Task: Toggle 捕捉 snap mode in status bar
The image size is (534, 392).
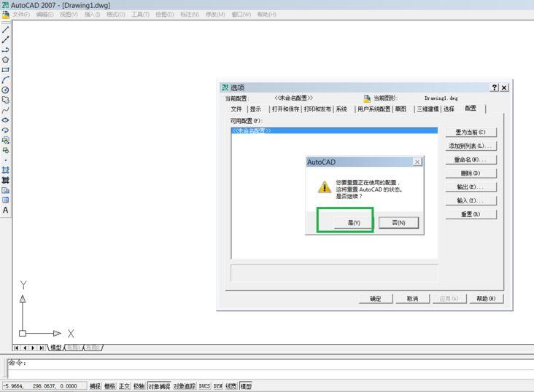Action: pos(95,386)
